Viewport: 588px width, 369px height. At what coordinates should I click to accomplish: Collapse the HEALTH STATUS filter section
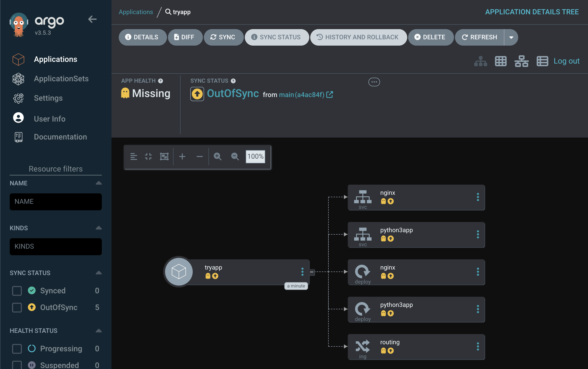(98, 331)
